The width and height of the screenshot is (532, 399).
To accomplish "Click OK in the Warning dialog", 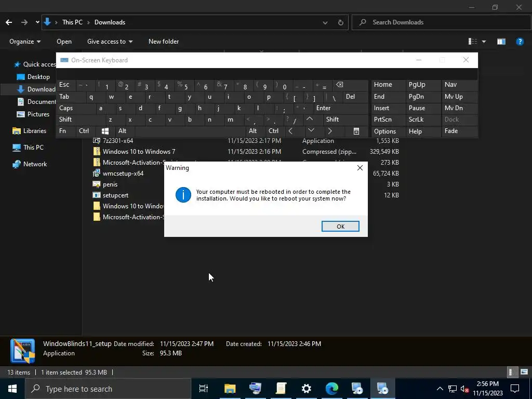I will (340, 227).
